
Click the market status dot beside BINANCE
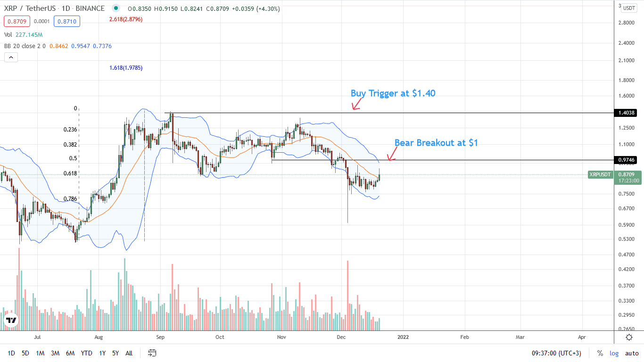pyautogui.click(x=116, y=8)
